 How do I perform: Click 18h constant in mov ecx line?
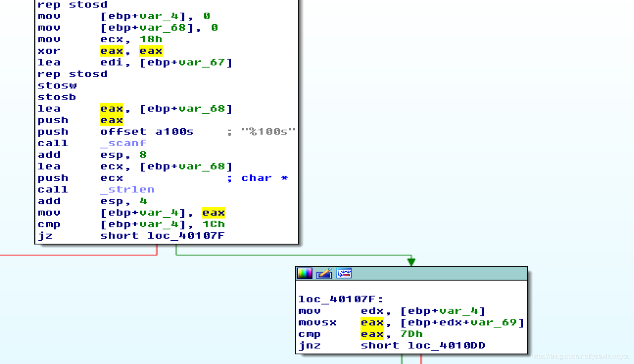[151, 39]
